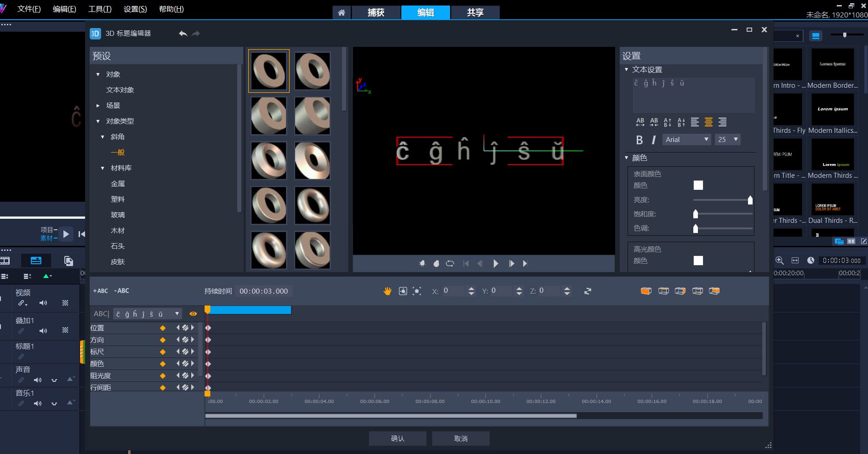Click the undo arrow in 3D title editor
This screenshot has width=868, height=454.
(x=183, y=34)
